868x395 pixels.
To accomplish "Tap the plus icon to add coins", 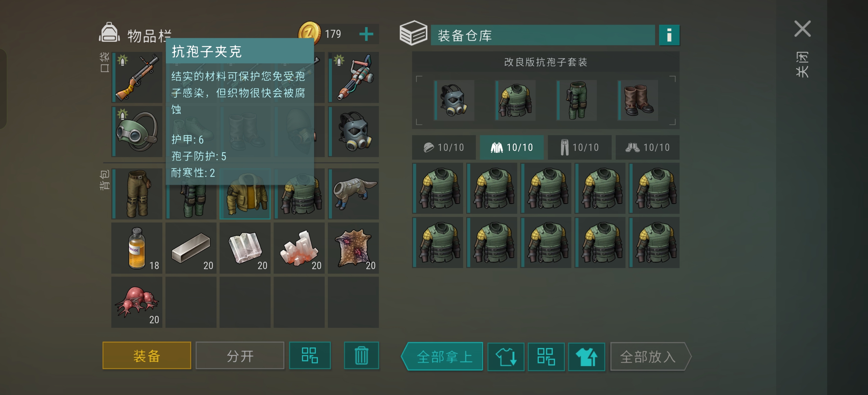I will (x=366, y=34).
